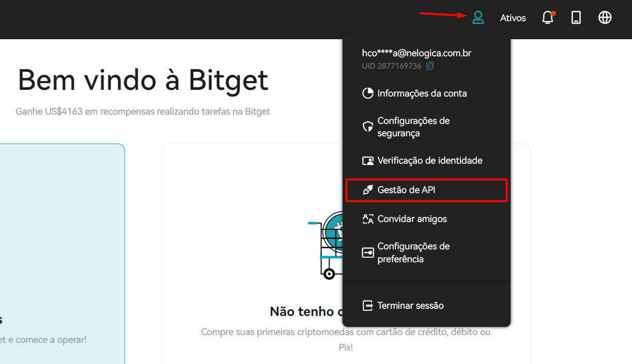Image resolution: width=632 pixels, height=364 pixels.
Task: Click the Bem vindo à Bitget heading
Action: point(143,80)
